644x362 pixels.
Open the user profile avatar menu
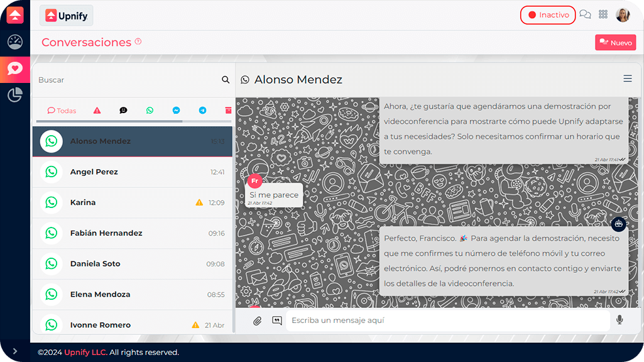(x=623, y=15)
